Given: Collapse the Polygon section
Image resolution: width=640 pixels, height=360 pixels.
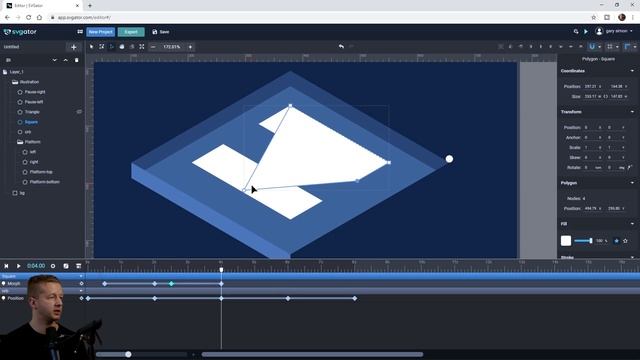Looking at the screenshot, I should 632,183.
